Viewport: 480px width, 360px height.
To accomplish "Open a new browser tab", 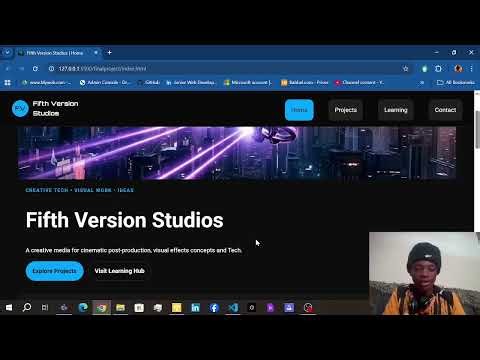I will 109,53.
